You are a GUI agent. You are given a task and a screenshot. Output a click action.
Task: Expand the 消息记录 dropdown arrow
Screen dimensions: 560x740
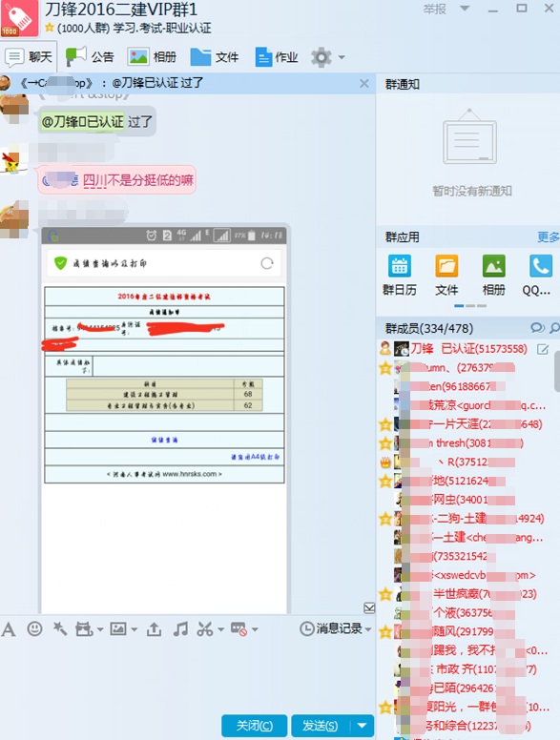[x=368, y=629]
